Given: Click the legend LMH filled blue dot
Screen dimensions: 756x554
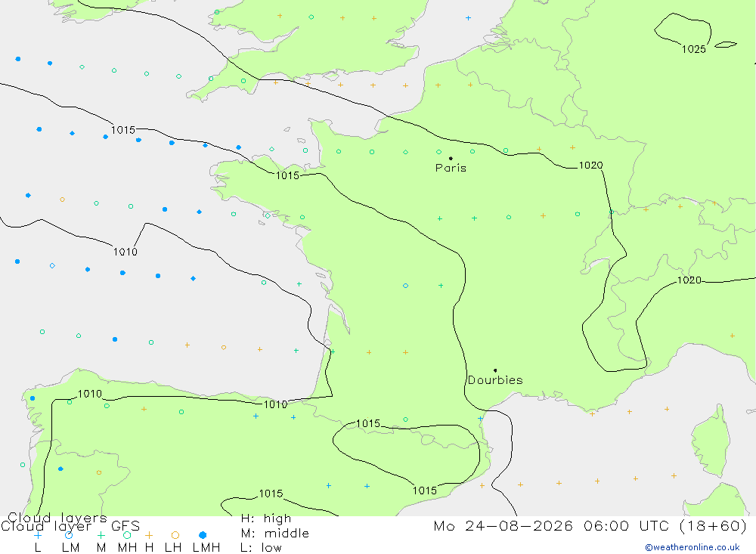Looking at the screenshot, I should [x=203, y=535].
